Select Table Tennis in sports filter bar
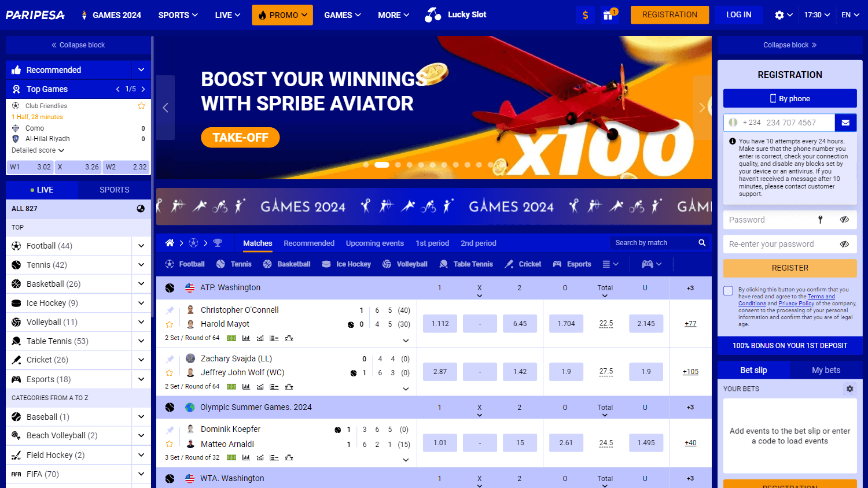The image size is (868, 488). 466,264
